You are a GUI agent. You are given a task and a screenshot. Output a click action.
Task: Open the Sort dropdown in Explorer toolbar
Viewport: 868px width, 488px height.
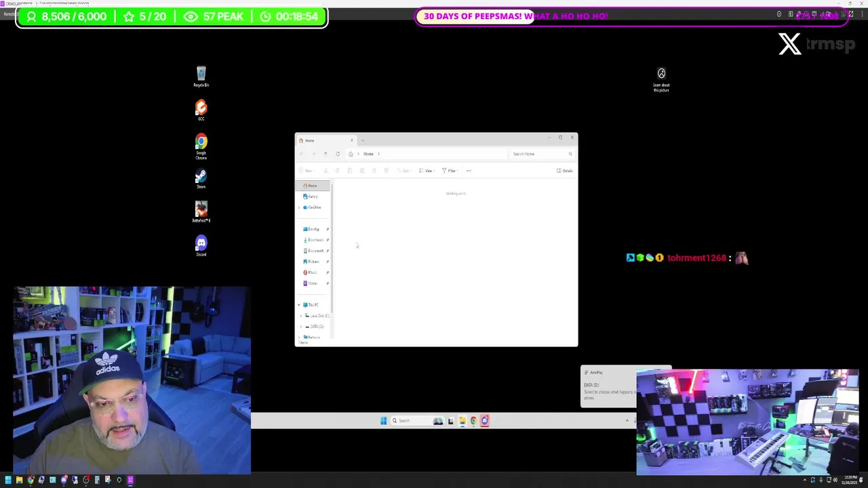[406, 171]
